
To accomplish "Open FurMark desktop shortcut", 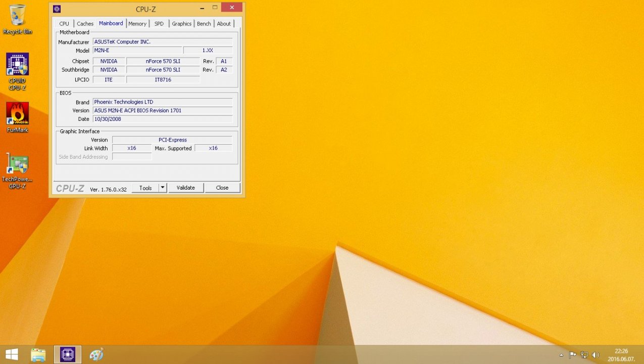I will (x=17, y=118).
